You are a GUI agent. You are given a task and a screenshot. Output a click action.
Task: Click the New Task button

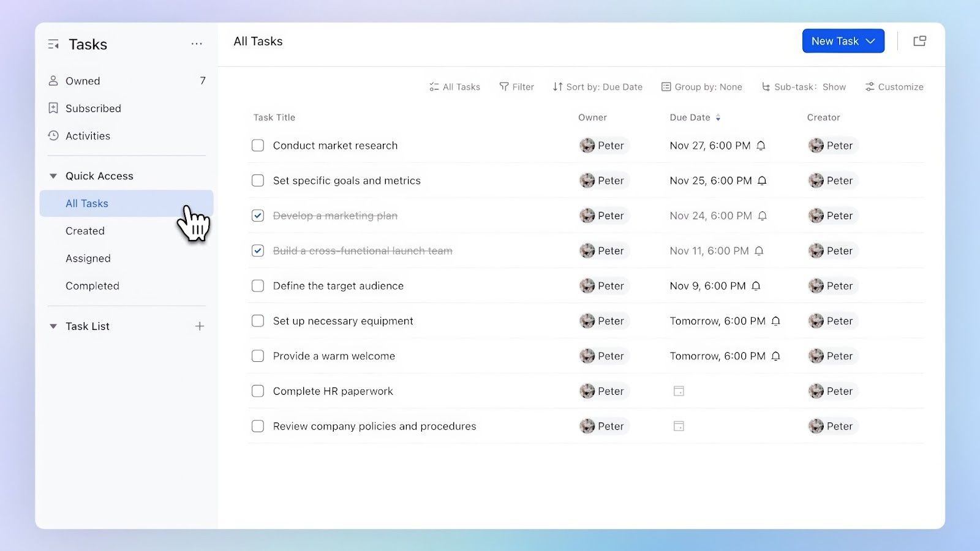(x=835, y=40)
